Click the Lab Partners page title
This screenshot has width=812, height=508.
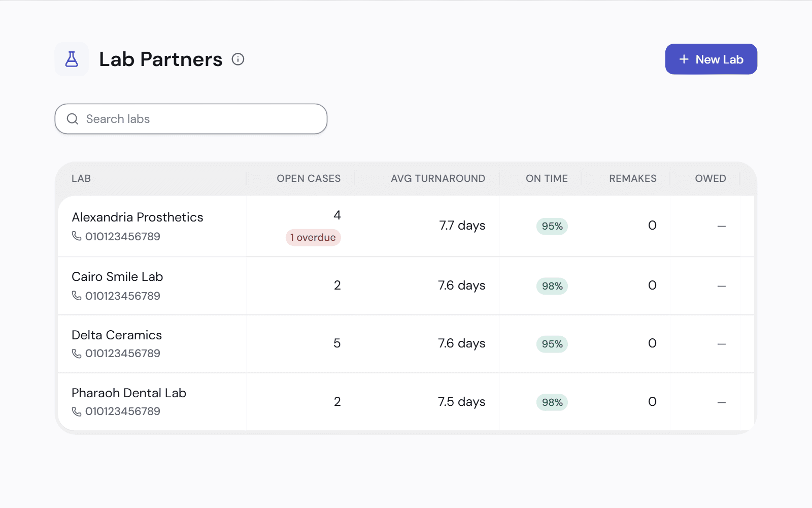[161, 59]
